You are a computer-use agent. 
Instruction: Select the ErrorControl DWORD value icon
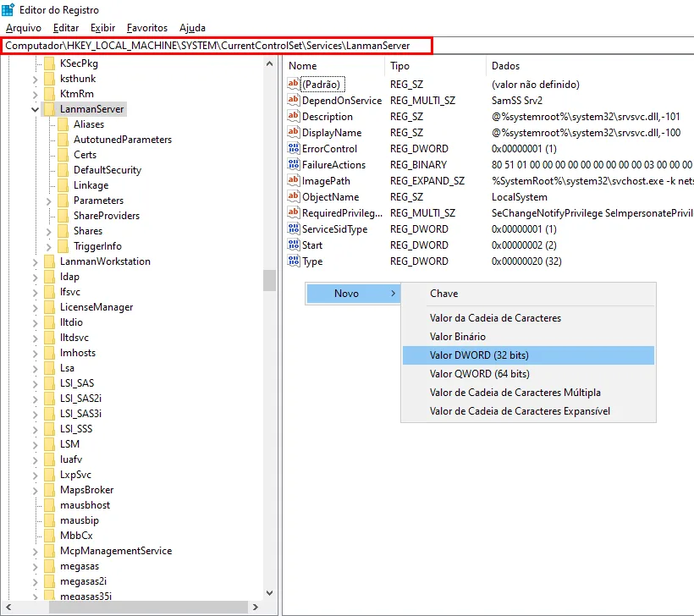click(x=293, y=148)
